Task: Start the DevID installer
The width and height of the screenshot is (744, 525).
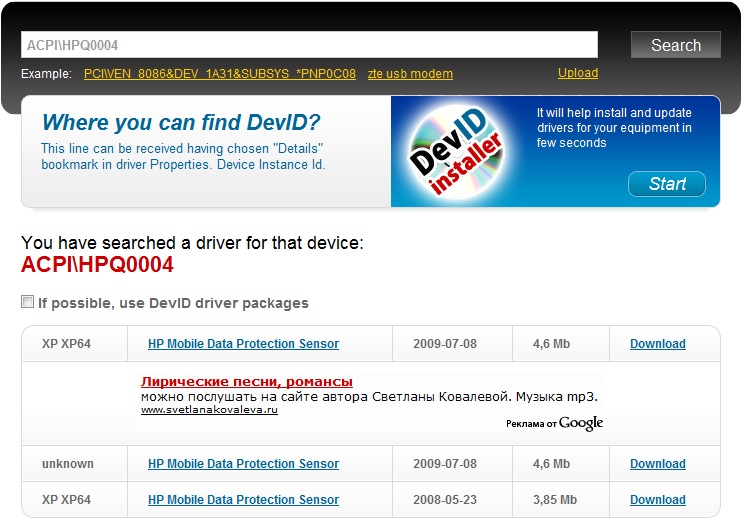Action: tap(667, 184)
